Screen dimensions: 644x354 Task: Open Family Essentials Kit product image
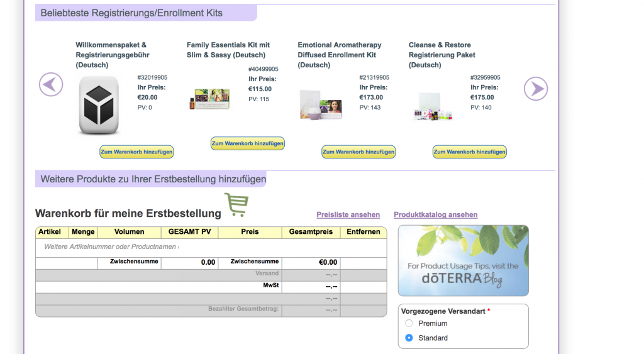(209, 99)
